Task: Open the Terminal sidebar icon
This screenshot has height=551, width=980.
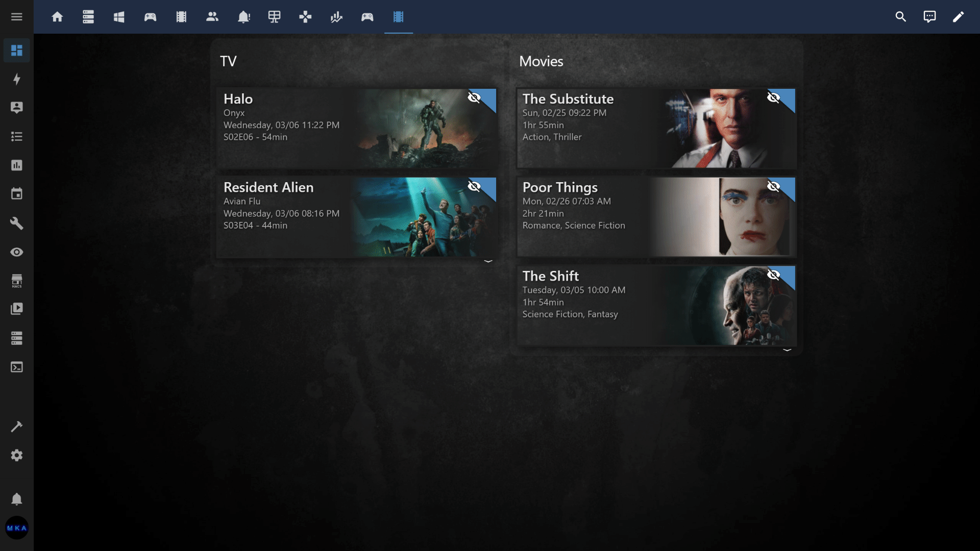Action: 17,367
